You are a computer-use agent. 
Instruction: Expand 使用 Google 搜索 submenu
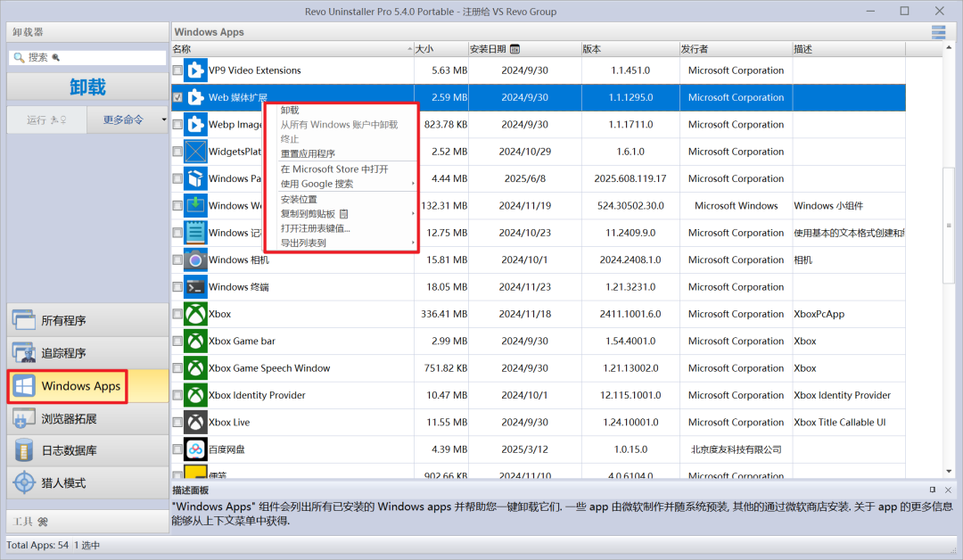tap(413, 184)
